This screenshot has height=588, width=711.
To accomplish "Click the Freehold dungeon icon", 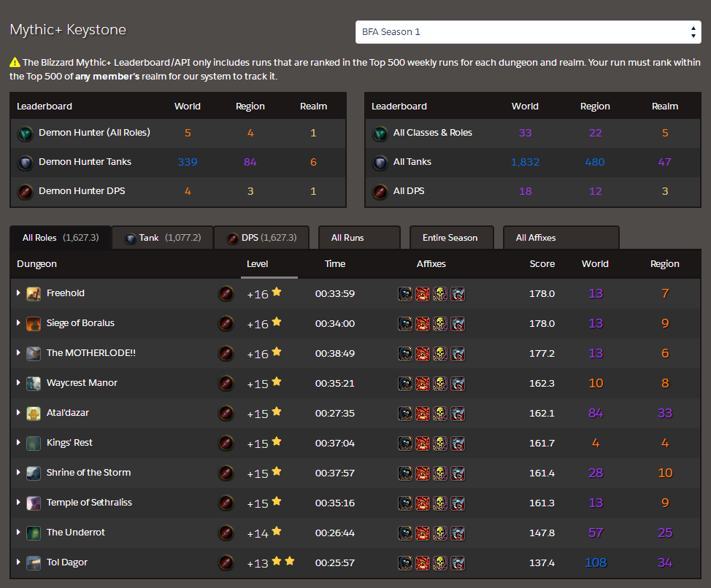I will 34,294.
